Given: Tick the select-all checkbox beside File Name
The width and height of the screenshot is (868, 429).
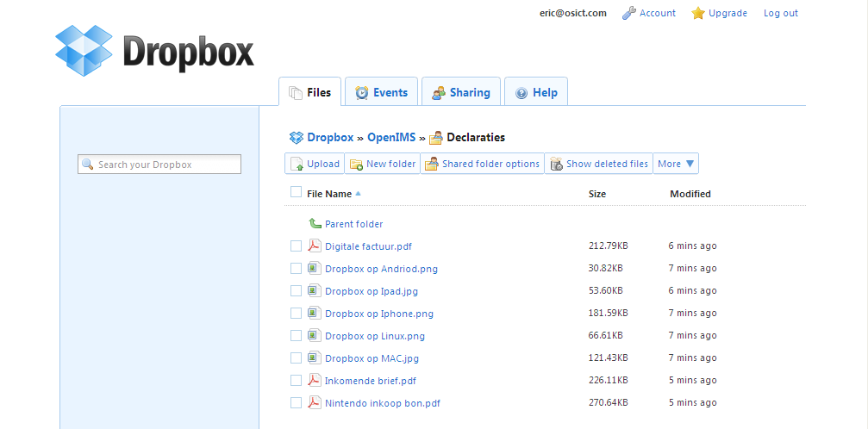Looking at the screenshot, I should (297, 192).
